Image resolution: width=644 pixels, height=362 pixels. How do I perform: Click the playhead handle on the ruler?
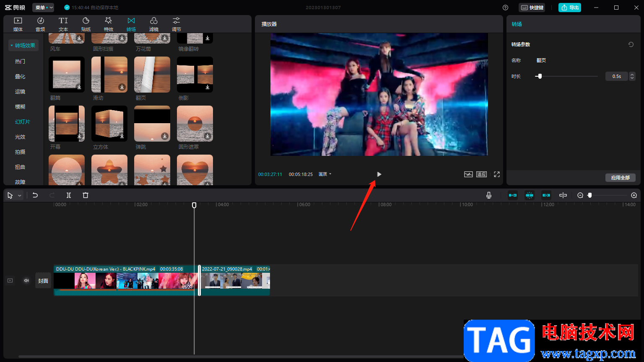[x=194, y=205]
